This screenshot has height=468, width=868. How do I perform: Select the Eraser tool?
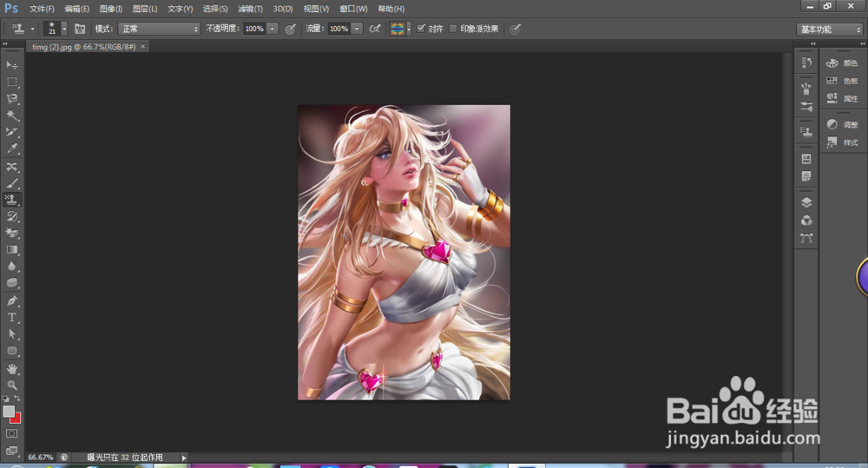pyautogui.click(x=11, y=234)
